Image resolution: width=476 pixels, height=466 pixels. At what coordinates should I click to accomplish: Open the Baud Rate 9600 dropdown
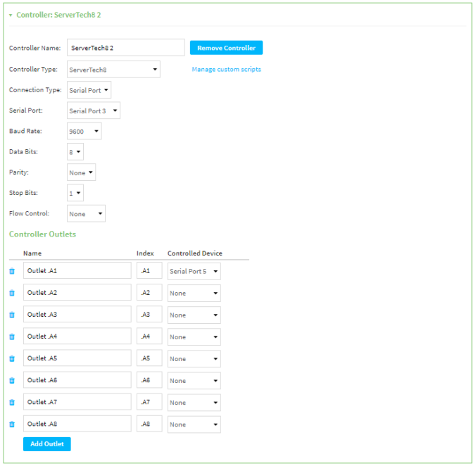click(x=84, y=131)
